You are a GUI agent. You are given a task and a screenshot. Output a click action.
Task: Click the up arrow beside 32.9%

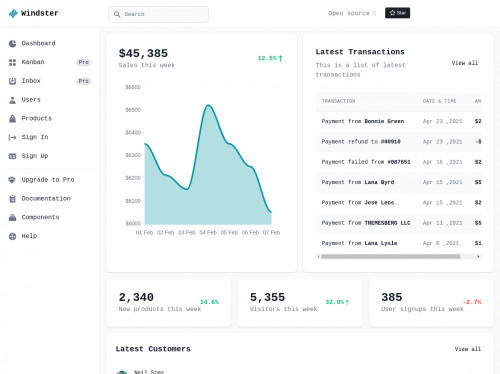click(347, 302)
